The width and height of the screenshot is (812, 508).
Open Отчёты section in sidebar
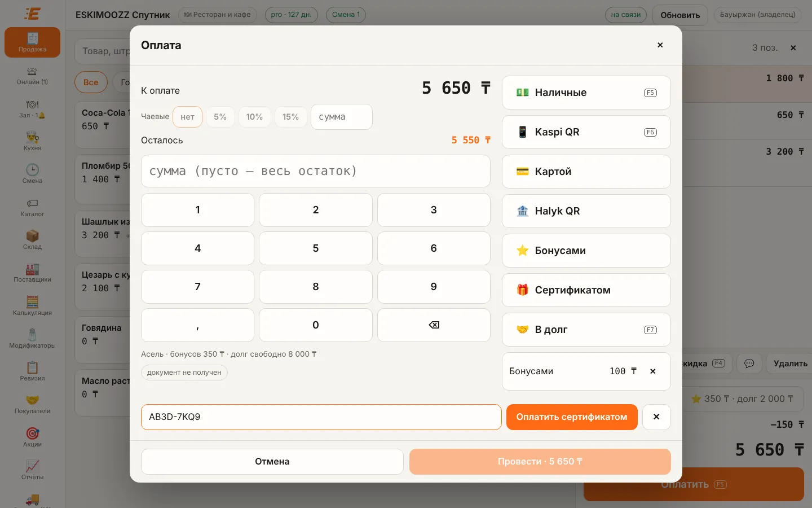coord(32,470)
